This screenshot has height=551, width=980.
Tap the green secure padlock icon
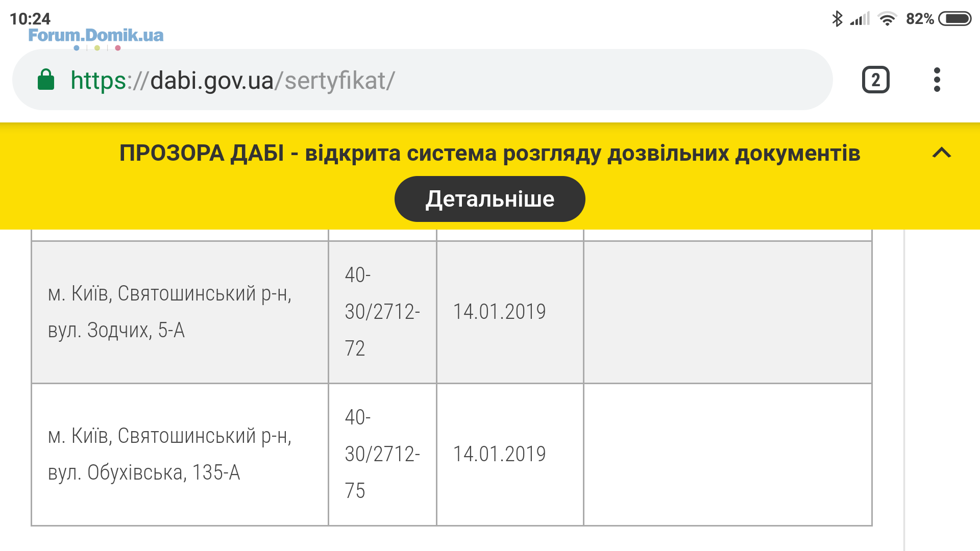[x=46, y=80]
